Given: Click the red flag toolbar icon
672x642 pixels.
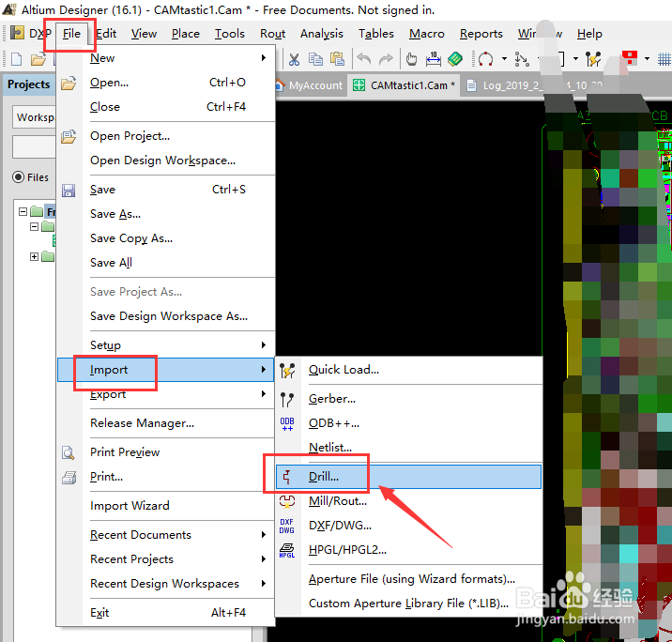Looking at the screenshot, I should pos(630,58).
